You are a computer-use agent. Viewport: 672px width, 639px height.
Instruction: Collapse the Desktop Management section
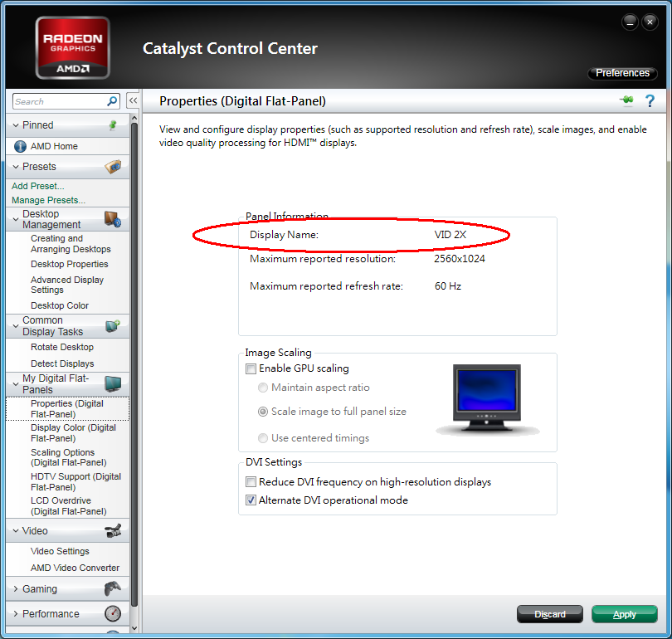coord(16,219)
